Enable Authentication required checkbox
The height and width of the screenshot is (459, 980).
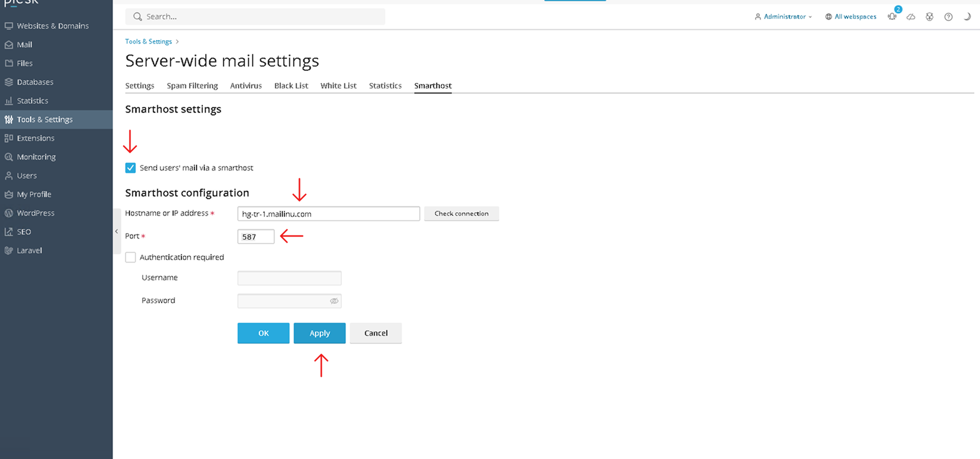[x=130, y=257]
